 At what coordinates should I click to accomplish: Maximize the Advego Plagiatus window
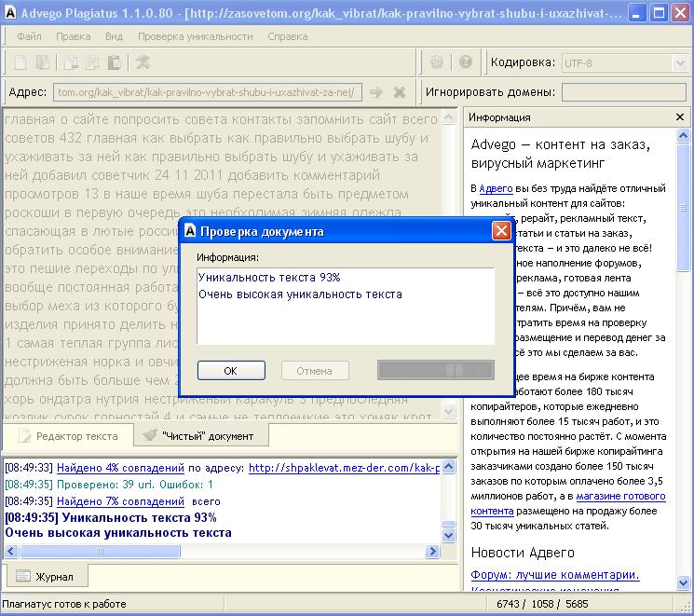tap(659, 13)
